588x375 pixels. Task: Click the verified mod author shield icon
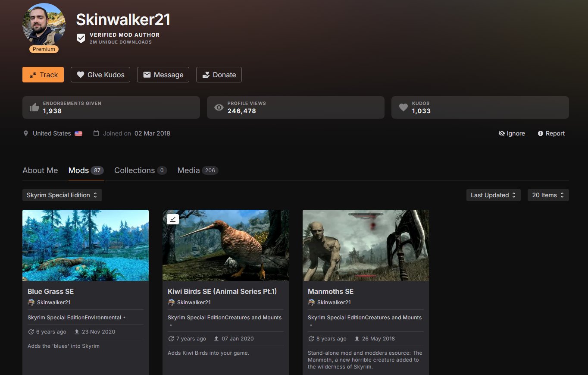coord(81,38)
